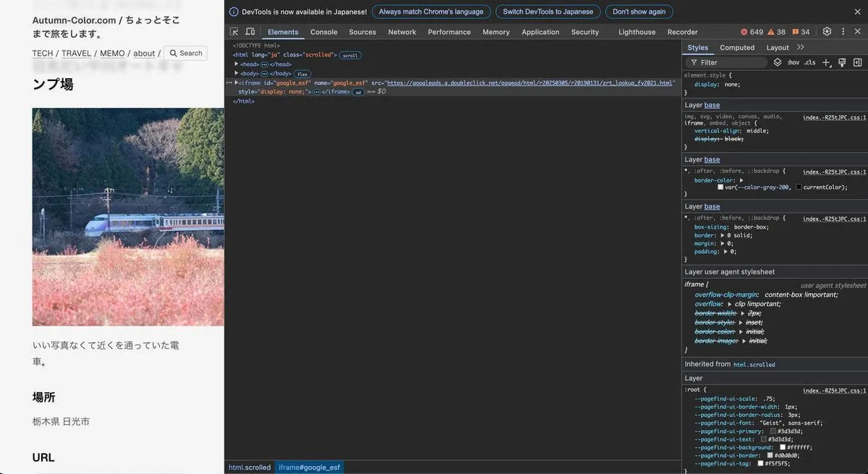Viewport: 868px width, 474px height.
Task: Toggle the .cls element classes panel
Action: tap(809, 63)
